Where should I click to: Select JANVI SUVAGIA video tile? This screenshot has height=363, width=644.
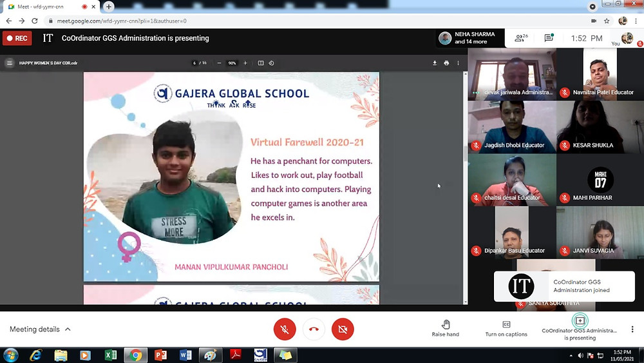[x=600, y=232]
